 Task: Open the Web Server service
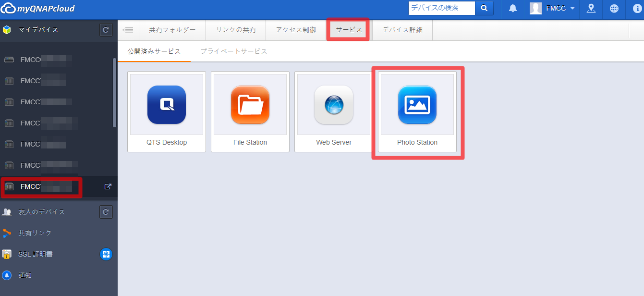334,112
